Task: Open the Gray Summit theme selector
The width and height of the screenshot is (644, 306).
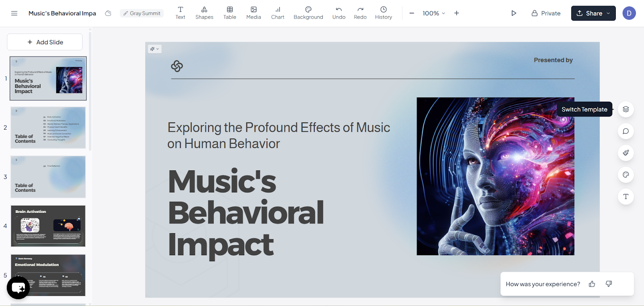Action: click(142, 13)
